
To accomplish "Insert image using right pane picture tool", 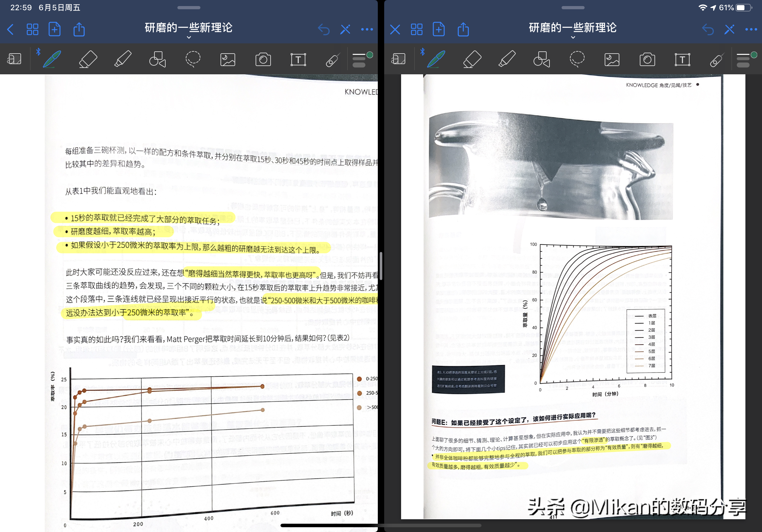I will coord(612,60).
